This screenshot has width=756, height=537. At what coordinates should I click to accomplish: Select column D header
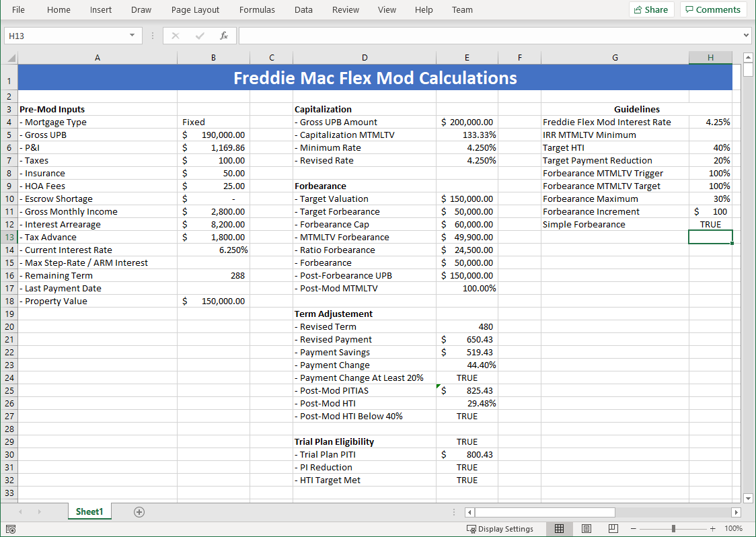pos(365,58)
